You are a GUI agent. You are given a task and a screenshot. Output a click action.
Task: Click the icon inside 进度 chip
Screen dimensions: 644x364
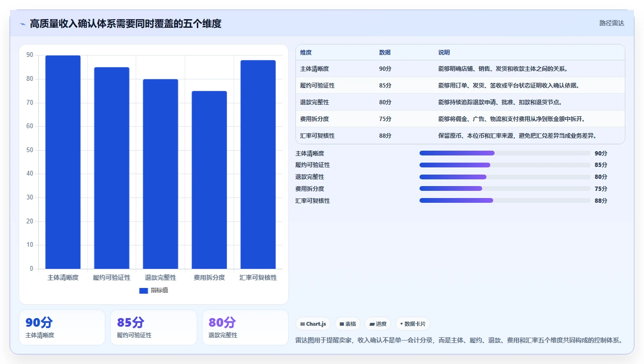point(372,324)
